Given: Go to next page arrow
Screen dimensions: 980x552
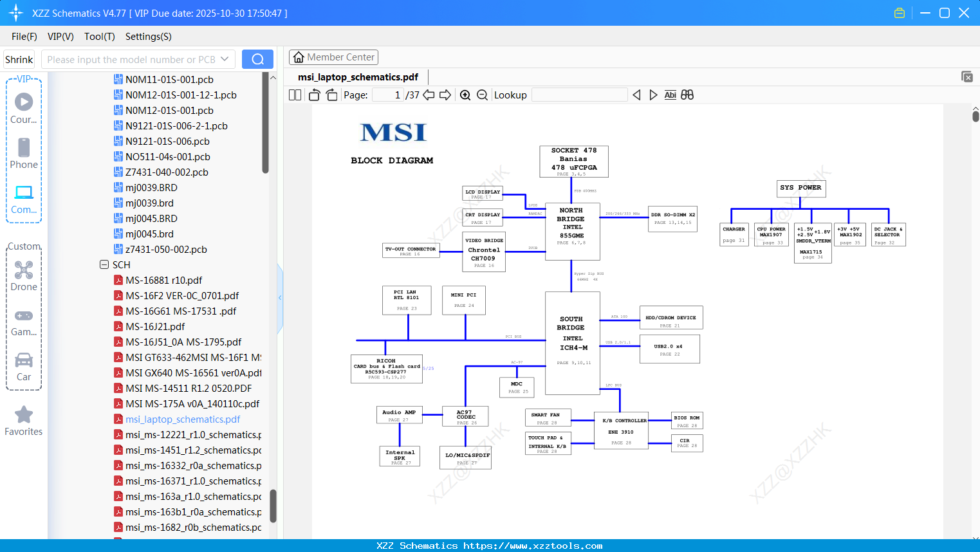Looking at the screenshot, I should 445,95.
